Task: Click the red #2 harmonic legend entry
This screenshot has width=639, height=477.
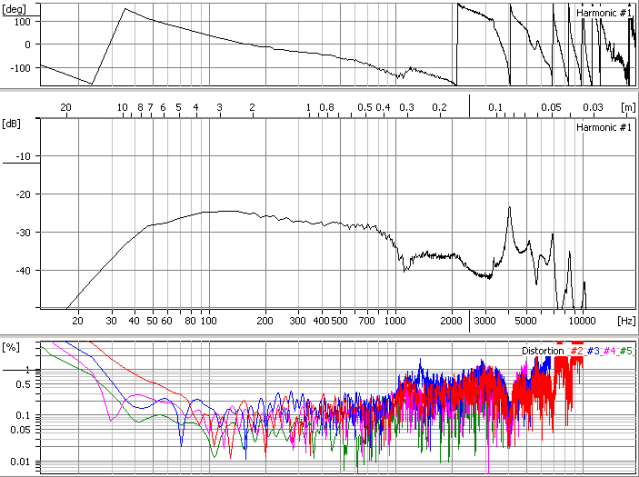Action: point(576,351)
